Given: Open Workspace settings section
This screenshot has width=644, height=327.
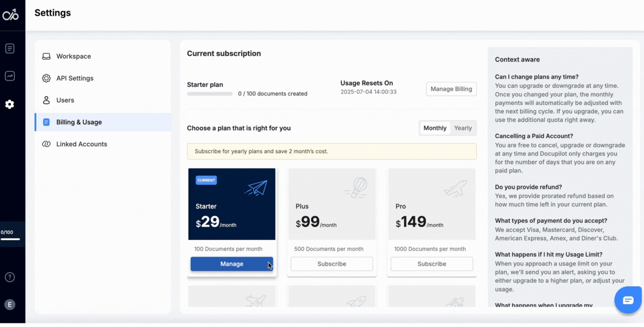Looking at the screenshot, I should coord(73,56).
